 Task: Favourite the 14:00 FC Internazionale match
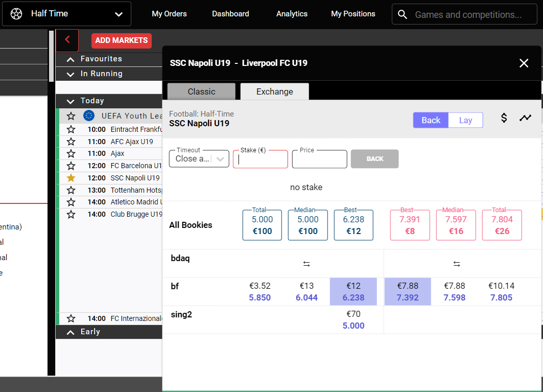tap(71, 318)
